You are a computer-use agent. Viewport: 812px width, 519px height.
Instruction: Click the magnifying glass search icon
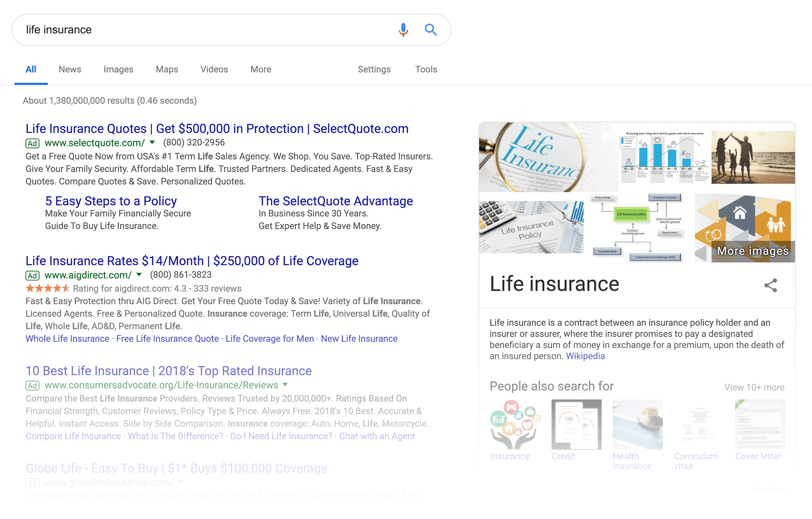431,30
